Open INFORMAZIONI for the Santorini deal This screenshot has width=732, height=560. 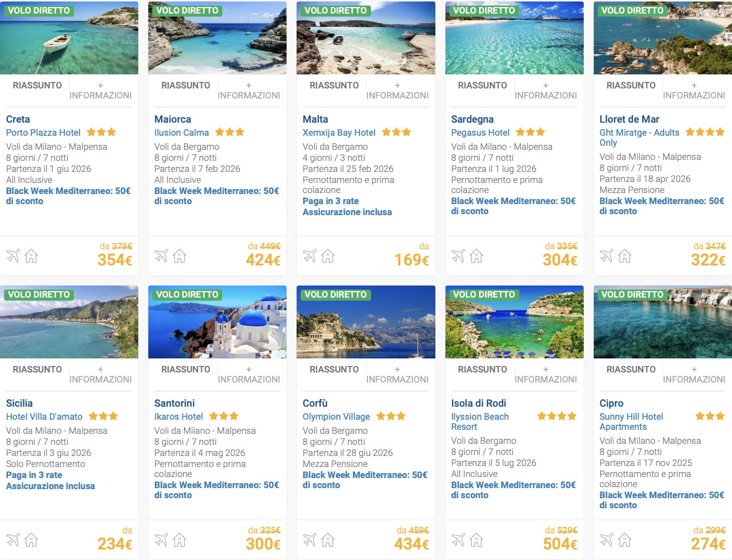(249, 374)
